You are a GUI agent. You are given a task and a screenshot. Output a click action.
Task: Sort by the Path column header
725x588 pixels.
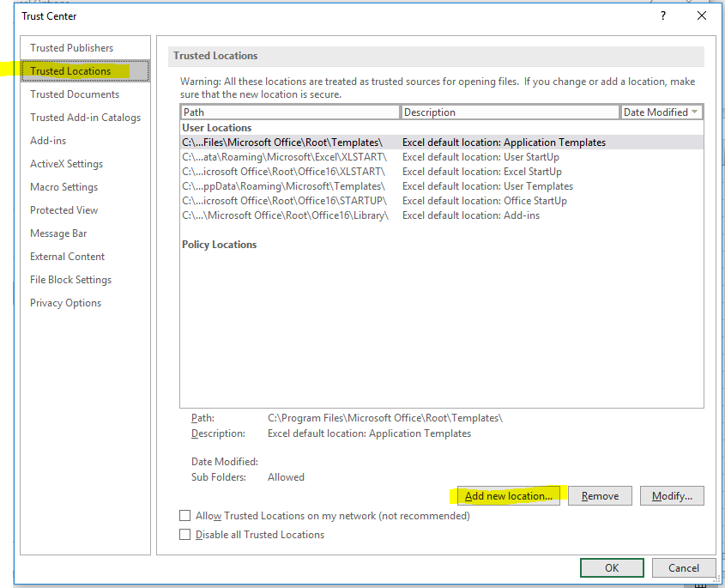click(290, 112)
